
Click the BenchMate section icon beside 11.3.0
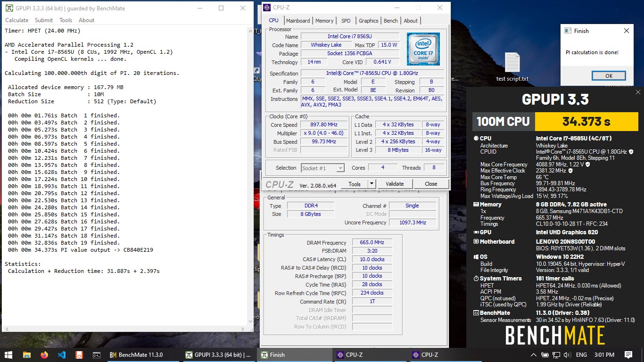pos(476,313)
